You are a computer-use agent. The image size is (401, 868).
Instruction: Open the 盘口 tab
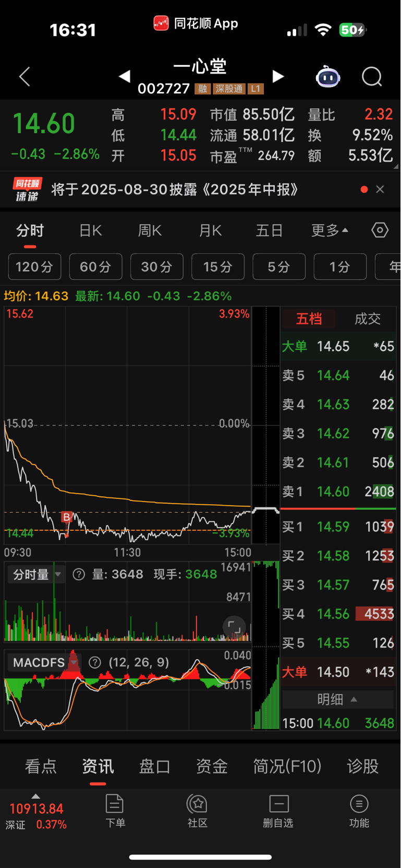tap(155, 766)
